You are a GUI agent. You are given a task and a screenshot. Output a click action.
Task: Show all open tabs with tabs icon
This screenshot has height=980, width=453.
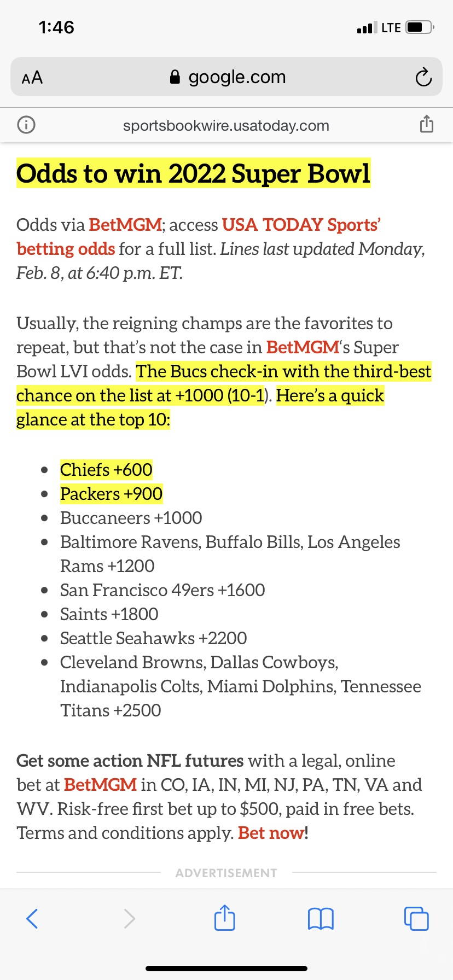tap(416, 918)
